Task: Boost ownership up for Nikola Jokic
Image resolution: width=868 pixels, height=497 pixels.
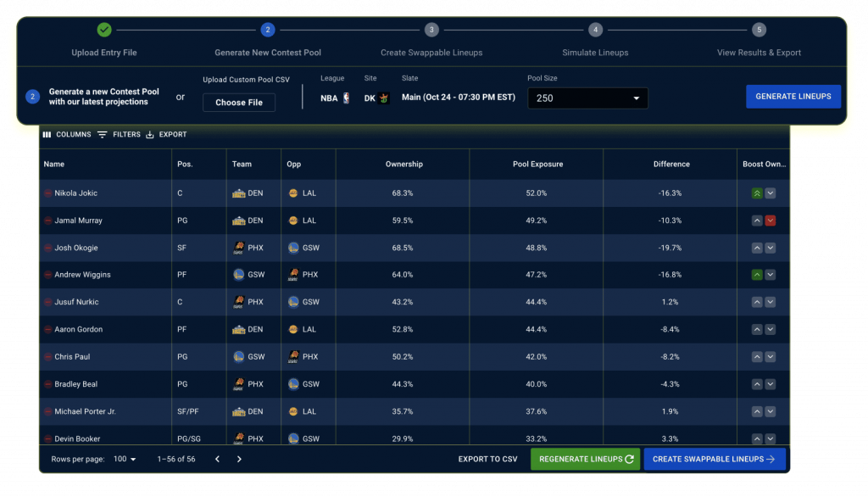Action: click(755, 193)
